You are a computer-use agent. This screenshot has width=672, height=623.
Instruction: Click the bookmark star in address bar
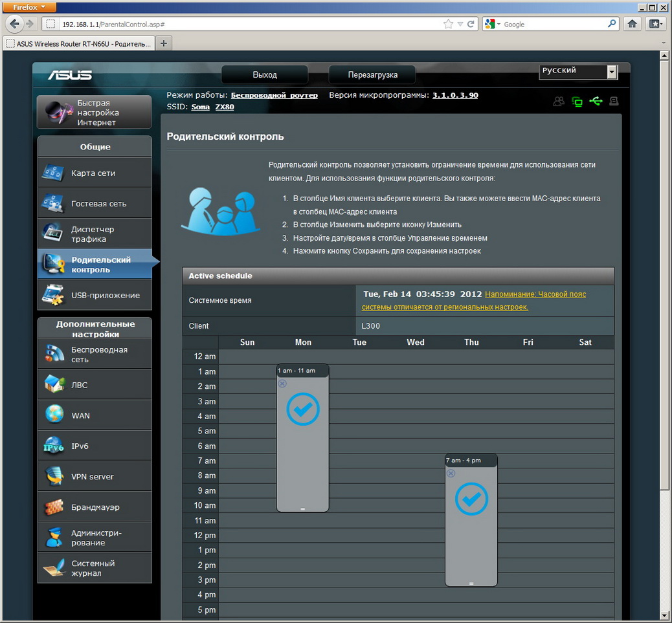448,24
